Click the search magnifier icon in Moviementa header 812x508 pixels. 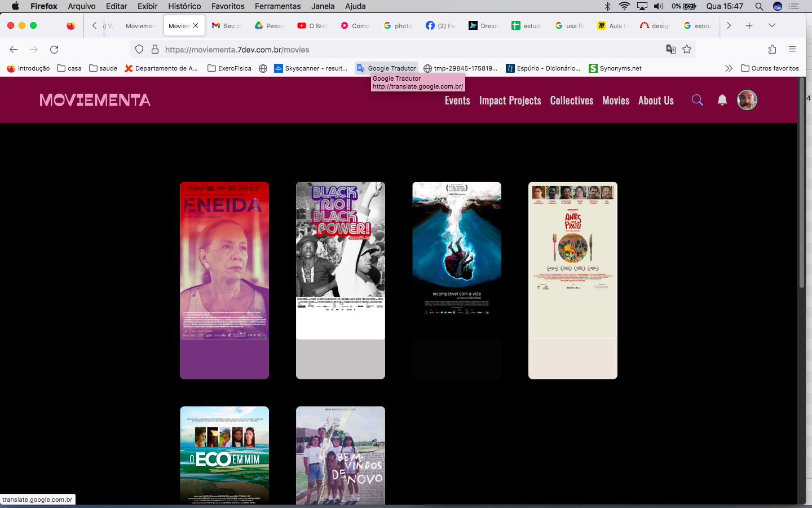pyautogui.click(x=698, y=100)
